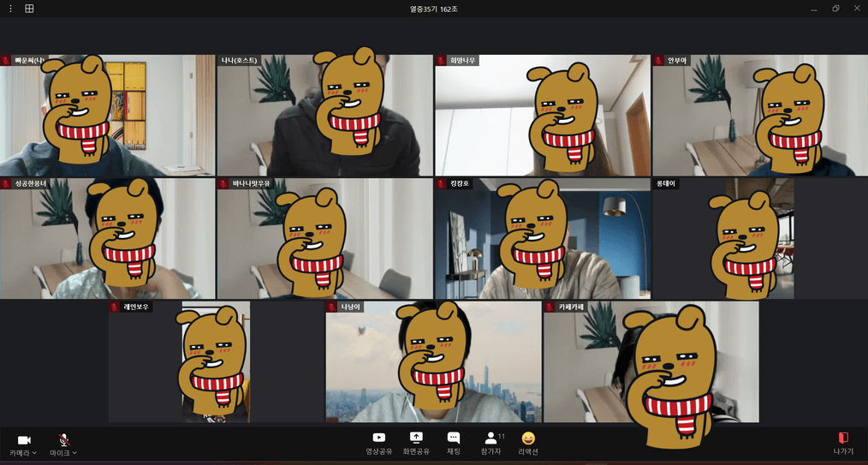Click the muted mic icon beside 성공한몽녀

click(x=6, y=183)
